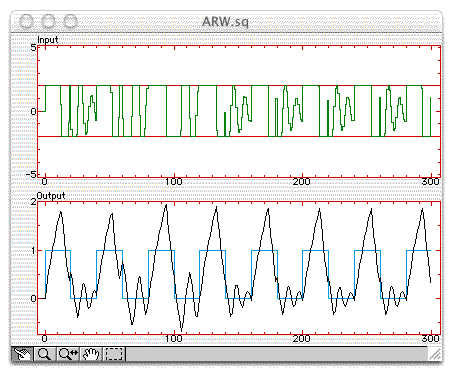The width and height of the screenshot is (456, 376).
Task: Click the Output plot label
Action: 51,196
